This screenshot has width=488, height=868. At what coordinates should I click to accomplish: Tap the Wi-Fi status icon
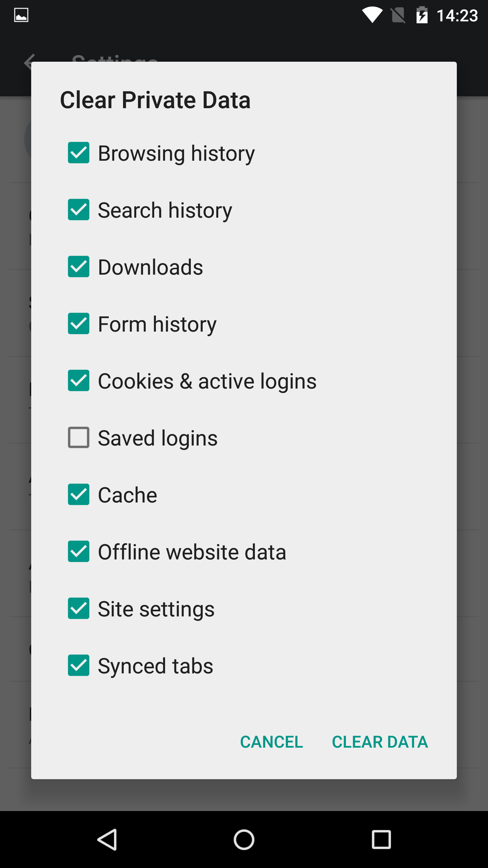(372, 15)
